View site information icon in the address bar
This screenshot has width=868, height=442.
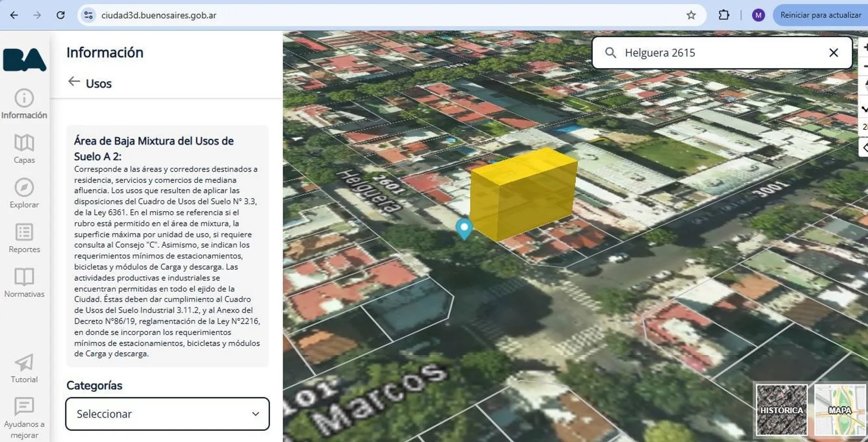click(88, 15)
